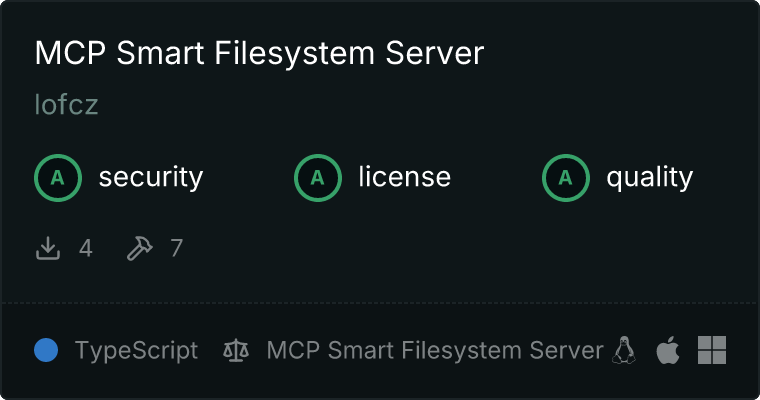Image resolution: width=760 pixels, height=400 pixels.
Task: Click the Linux penguin icon
Action: pyautogui.click(x=624, y=350)
